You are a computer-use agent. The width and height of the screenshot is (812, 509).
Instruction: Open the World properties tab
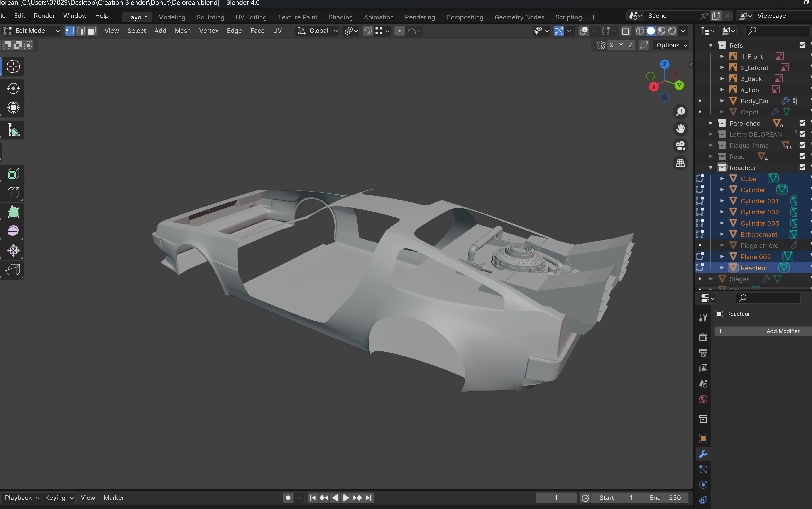tap(703, 399)
